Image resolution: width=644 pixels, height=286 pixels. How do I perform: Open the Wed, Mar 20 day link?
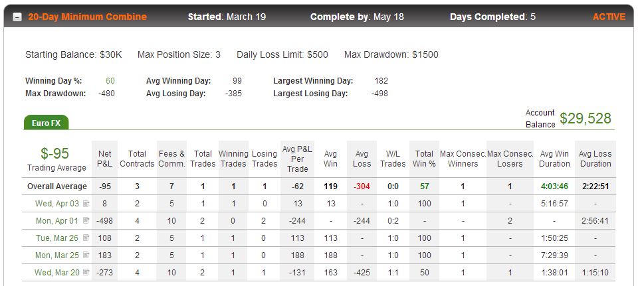pos(57,273)
